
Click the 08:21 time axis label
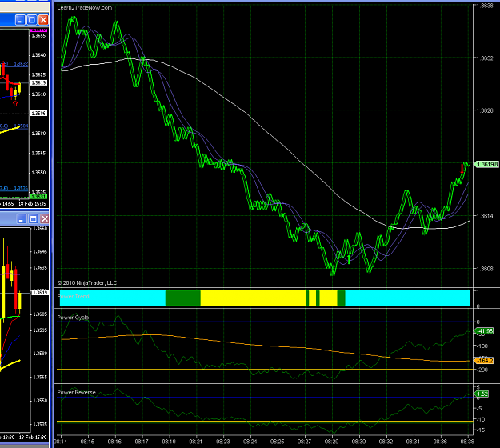pyautogui.click(x=196, y=442)
